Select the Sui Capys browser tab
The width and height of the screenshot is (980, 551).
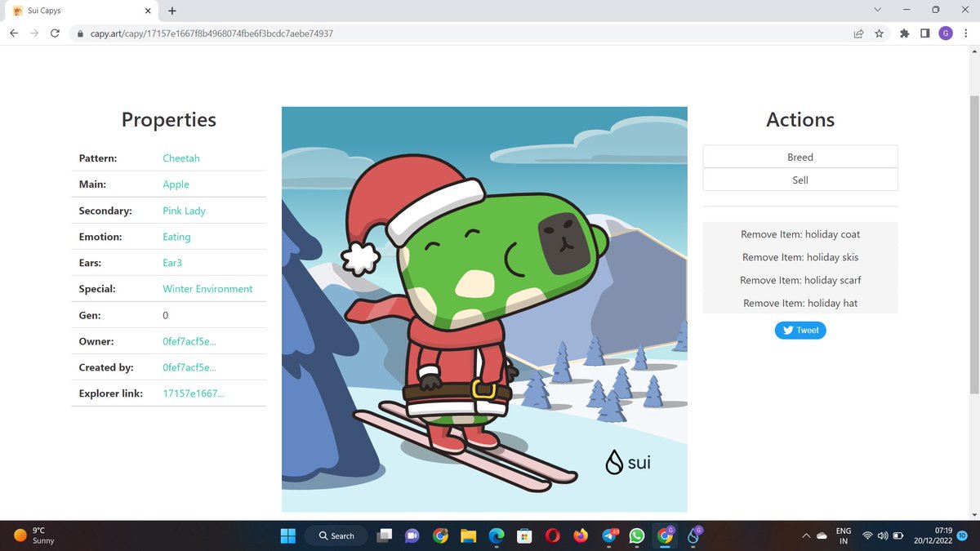[80, 11]
